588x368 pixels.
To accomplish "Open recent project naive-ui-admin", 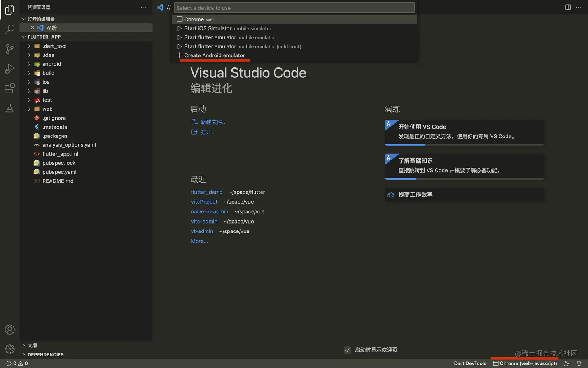I will 210,211.
